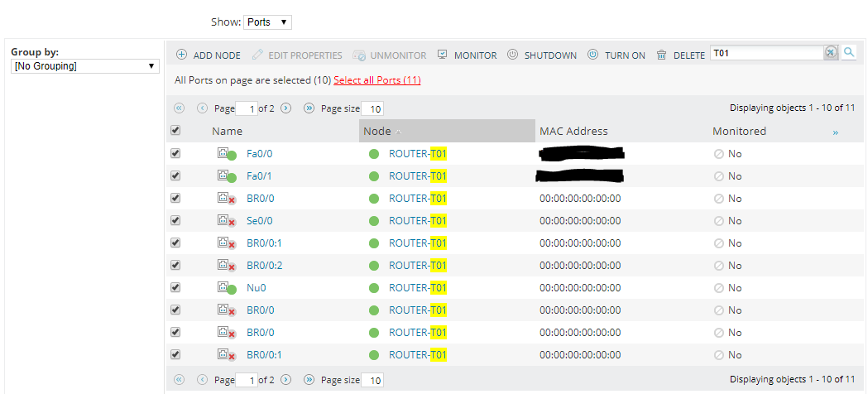Expand hidden columns with double-chevron
Viewport: 868px width, 394px height.
coord(836,132)
